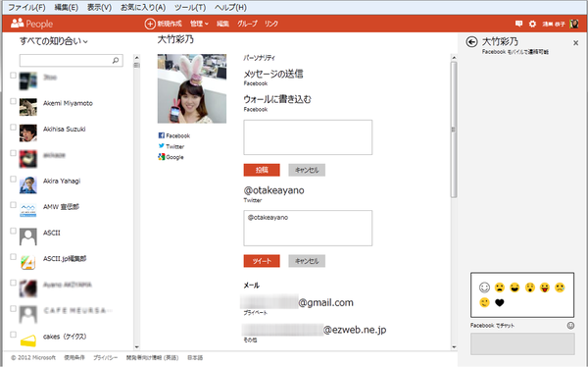Screen dimensions: 588x367
Task: Check the box for Akemi Miyamoto
Action: [x=13, y=101]
